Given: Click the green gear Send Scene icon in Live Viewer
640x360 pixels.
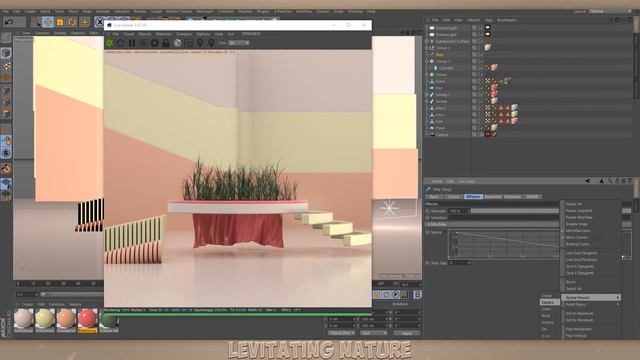Looking at the screenshot, I should 109,43.
